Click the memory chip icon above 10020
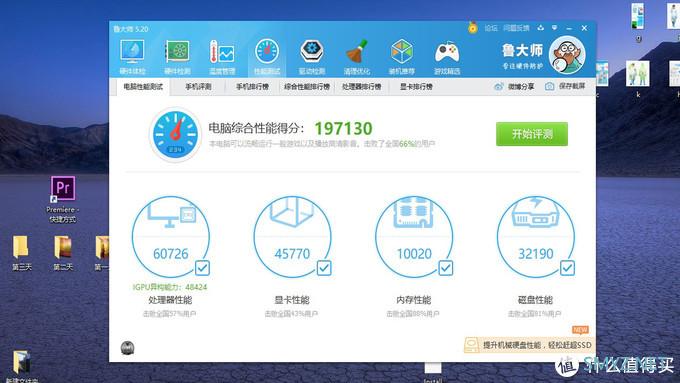Viewport: 680px width, 383px height. [x=413, y=213]
